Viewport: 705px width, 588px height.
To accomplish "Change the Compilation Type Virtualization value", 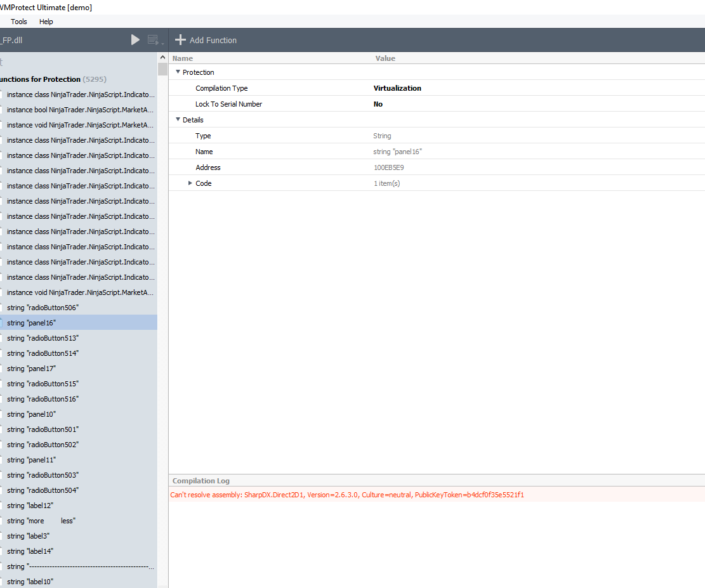I will coord(397,88).
